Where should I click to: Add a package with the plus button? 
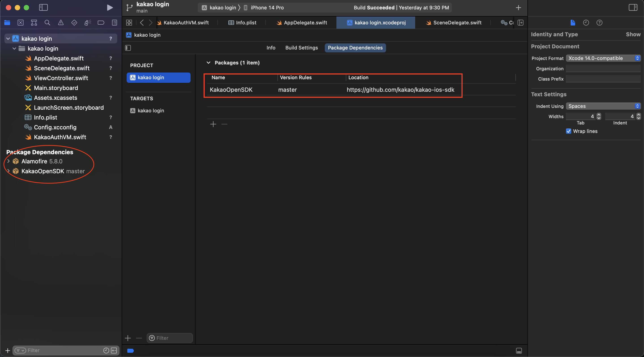click(213, 124)
